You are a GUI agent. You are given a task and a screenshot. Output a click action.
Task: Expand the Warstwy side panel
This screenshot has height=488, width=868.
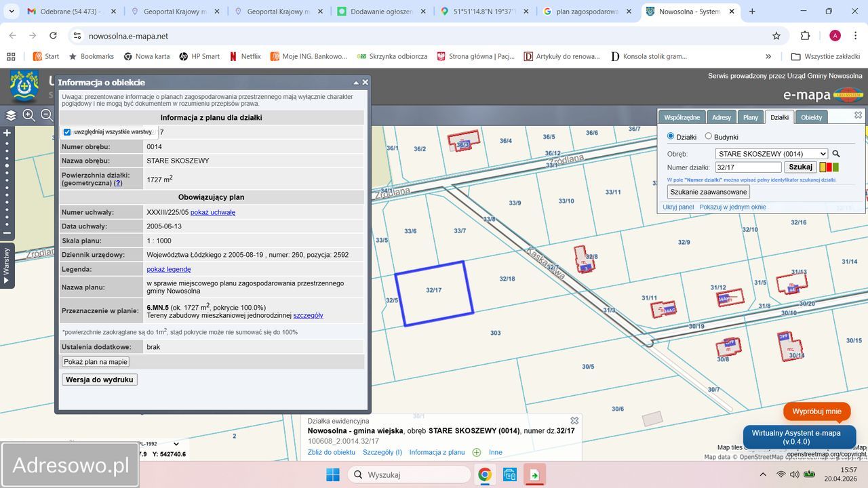tap(7, 266)
